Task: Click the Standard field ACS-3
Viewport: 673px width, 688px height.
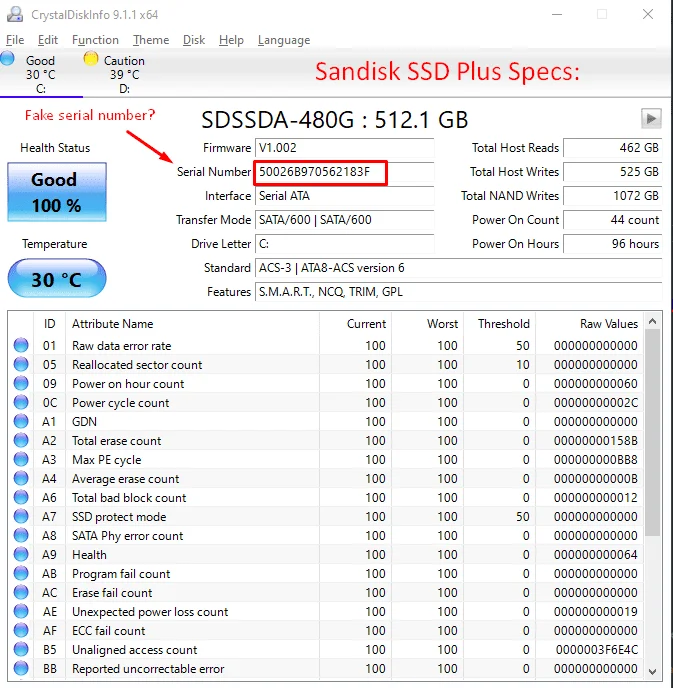Action: 458,268
